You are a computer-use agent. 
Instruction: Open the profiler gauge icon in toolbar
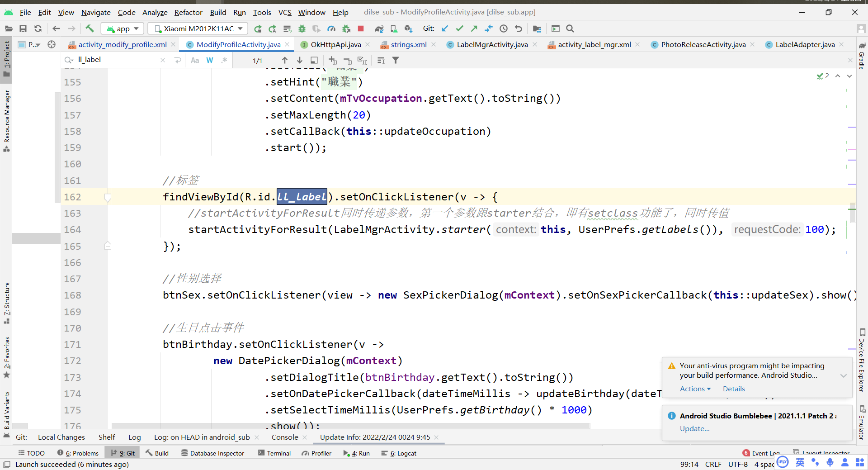click(331, 28)
